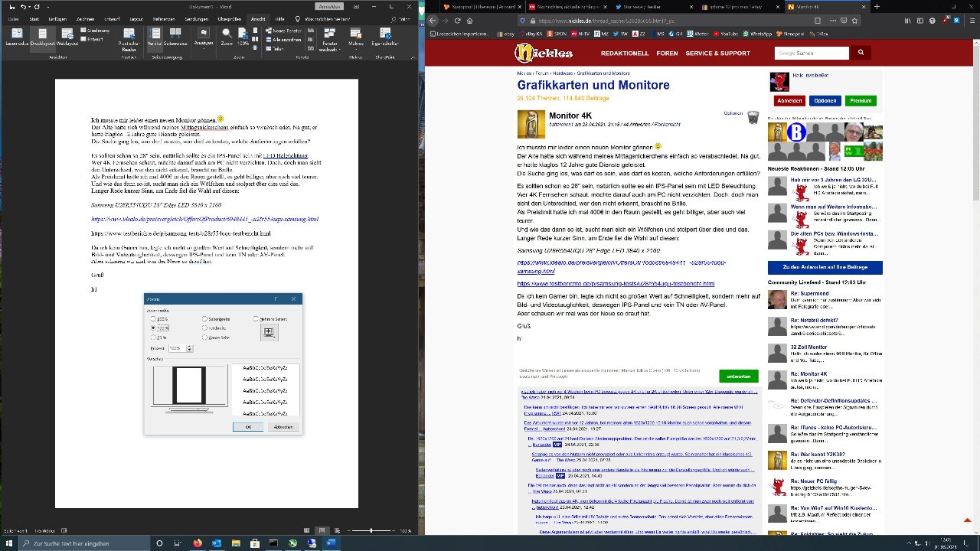The width and height of the screenshot is (980, 551).
Task: Click Zu den Antworten auf Ihre Beiträge
Action: (825, 267)
